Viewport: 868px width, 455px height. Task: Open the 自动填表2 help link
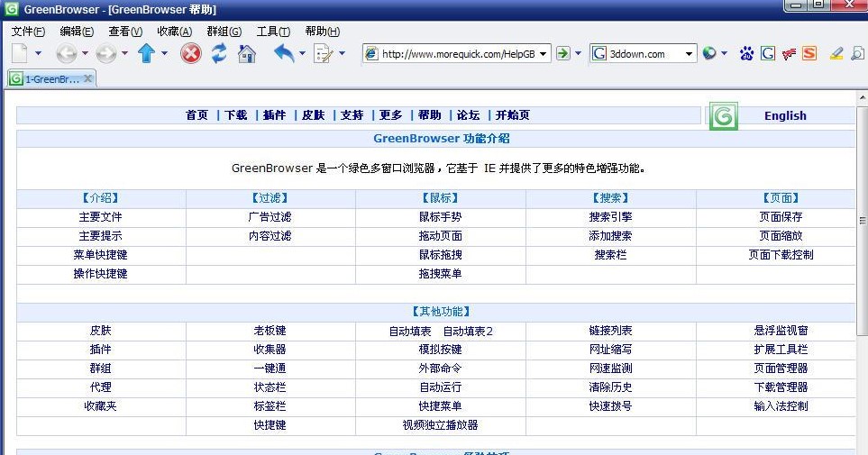click(x=469, y=331)
